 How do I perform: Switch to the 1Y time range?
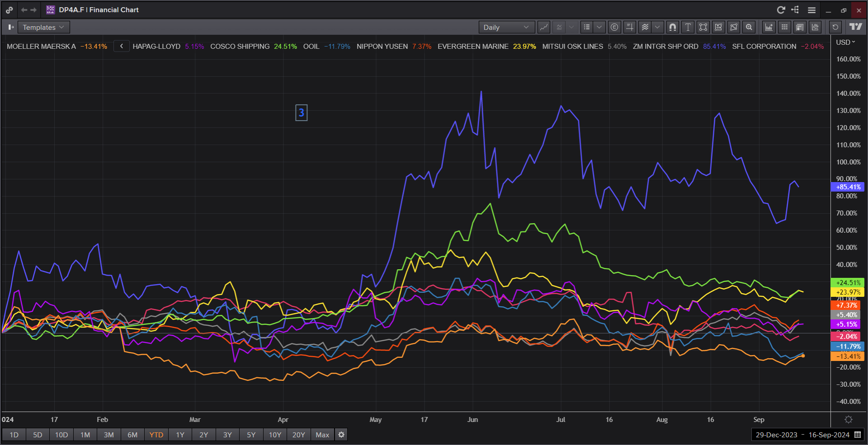(x=180, y=435)
